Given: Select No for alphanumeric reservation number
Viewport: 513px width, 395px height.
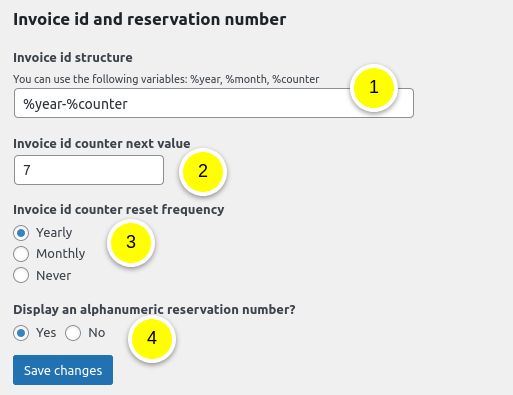Looking at the screenshot, I should [73, 333].
